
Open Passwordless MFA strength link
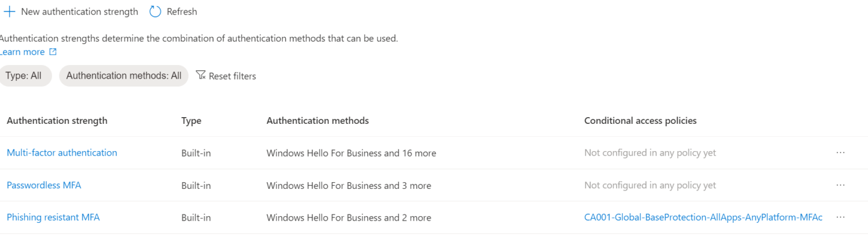coord(44,185)
